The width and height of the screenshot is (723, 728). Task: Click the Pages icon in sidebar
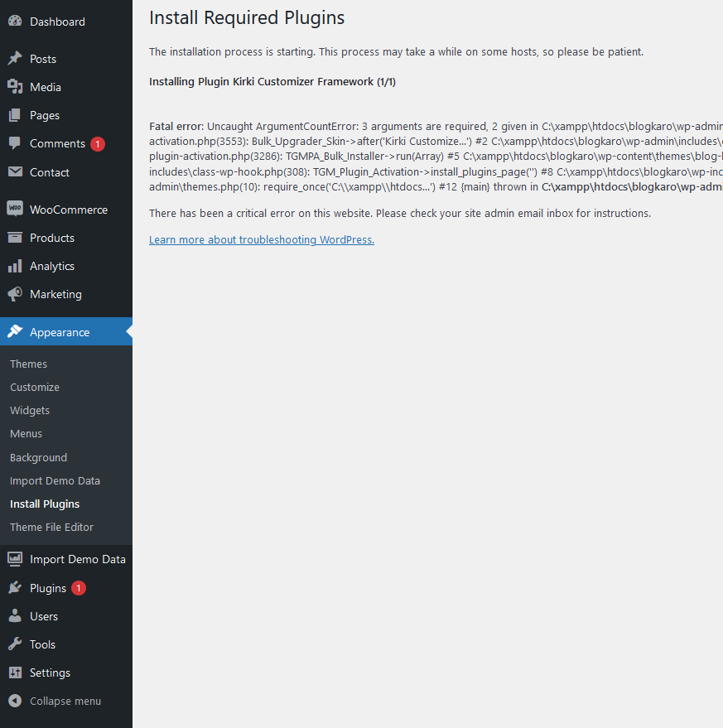click(15, 115)
